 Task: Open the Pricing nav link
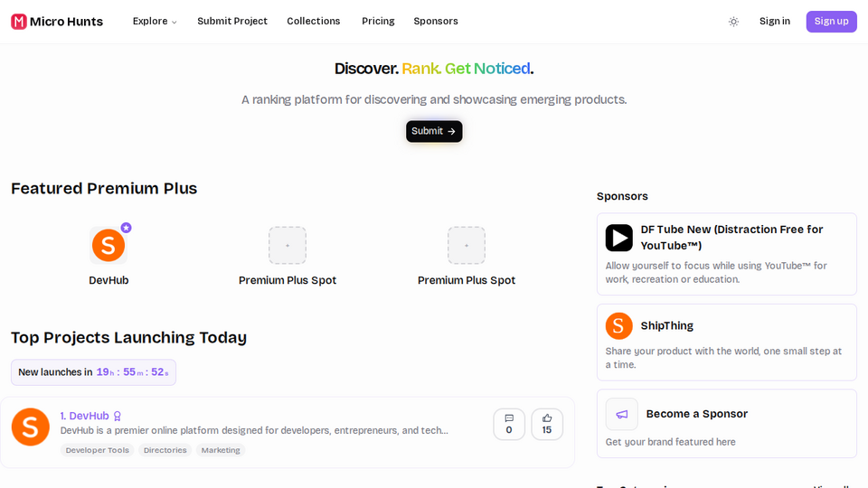[x=378, y=21]
